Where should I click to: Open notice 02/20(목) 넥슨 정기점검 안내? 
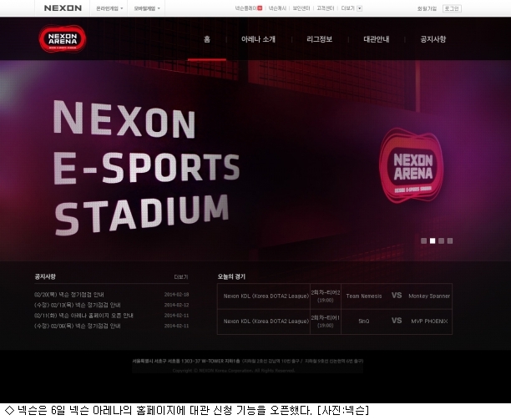coord(69,295)
